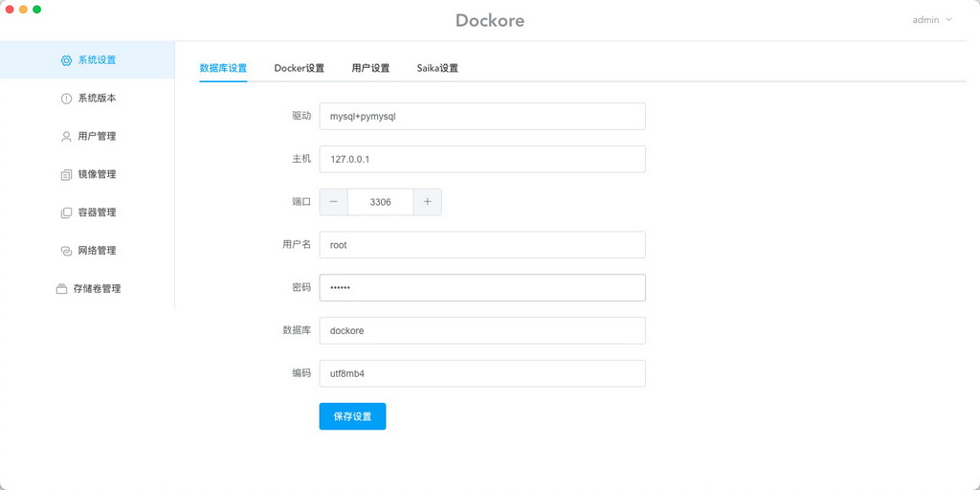Image resolution: width=980 pixels, height=490 pixels.
Task: Click the Dockore title text
Action: (x=490, y=21)
